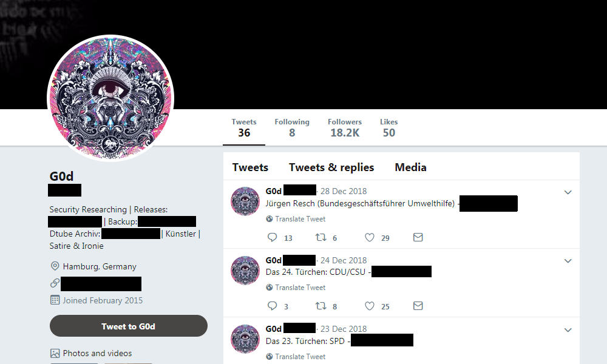Open the Media tab

tap(410, 167)
